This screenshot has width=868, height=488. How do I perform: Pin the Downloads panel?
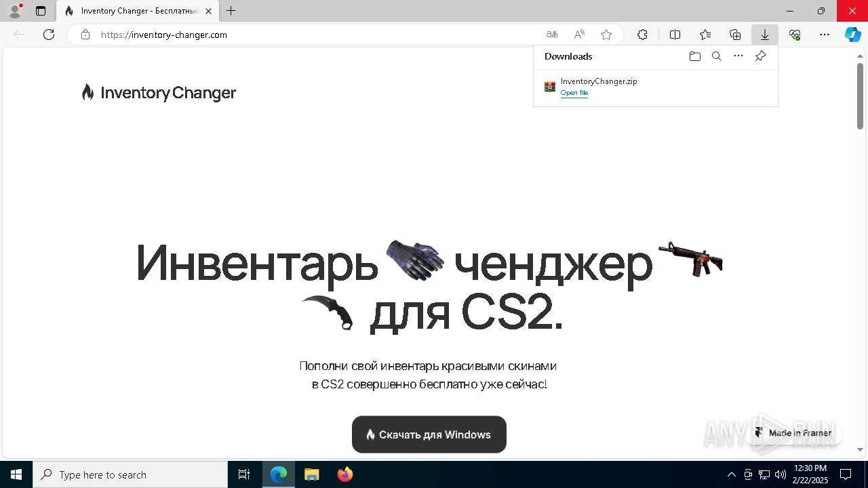(x=761, y=56)
